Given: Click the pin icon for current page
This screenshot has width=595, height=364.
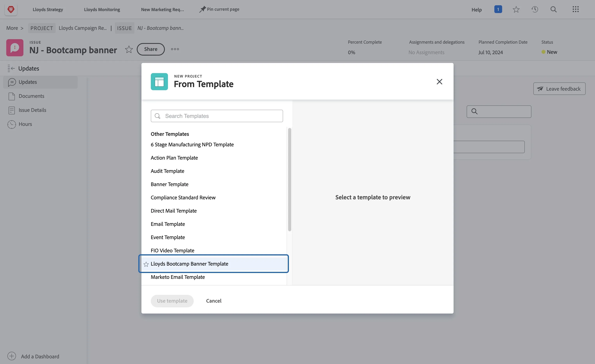Looking at the screenshot, I should pyautogui.click(x=202, y=9).
